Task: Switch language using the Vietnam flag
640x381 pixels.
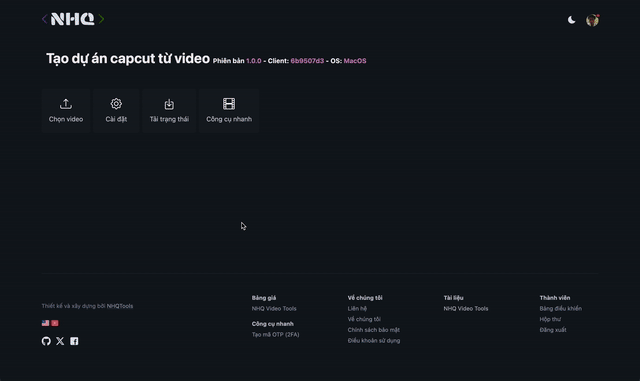Action: pyautogui.click(x=55, y=323)
